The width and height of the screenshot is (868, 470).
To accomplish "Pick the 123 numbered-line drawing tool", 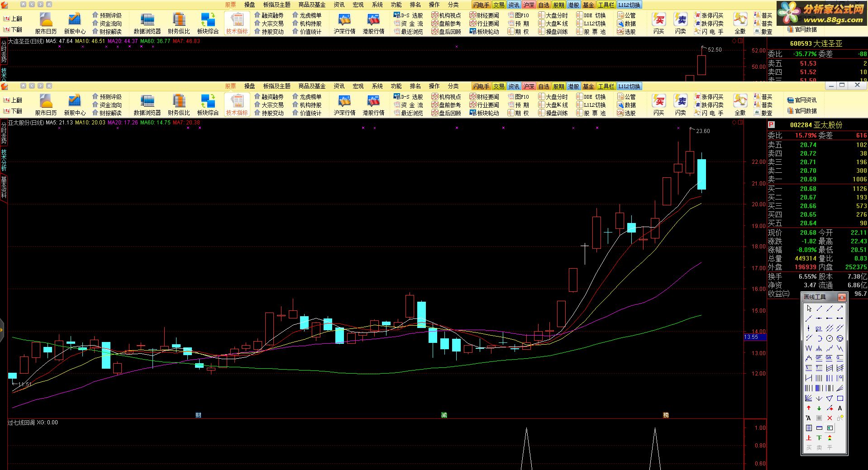I will click(x=819, y=328).
